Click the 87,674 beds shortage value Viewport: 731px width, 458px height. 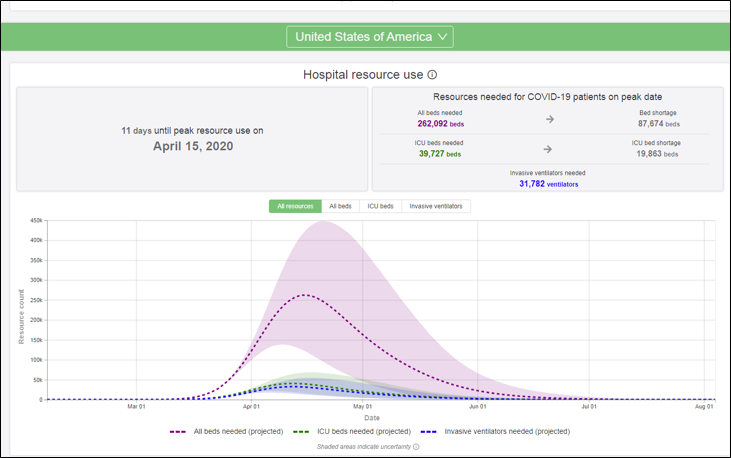[x=659, y=124]
